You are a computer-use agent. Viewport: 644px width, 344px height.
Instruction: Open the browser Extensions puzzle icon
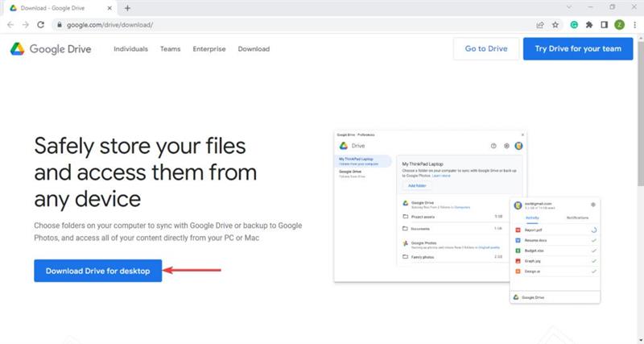(588, 25)
